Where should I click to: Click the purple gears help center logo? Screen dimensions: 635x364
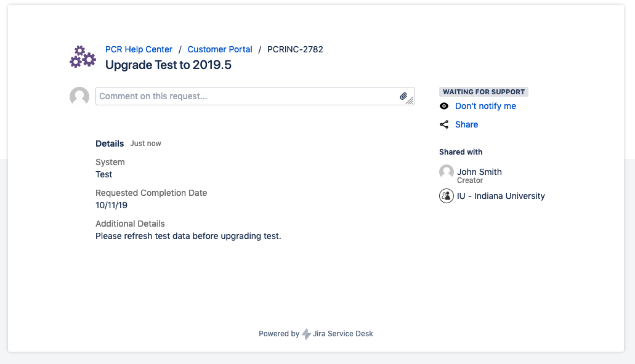click(x=83, y=57)
